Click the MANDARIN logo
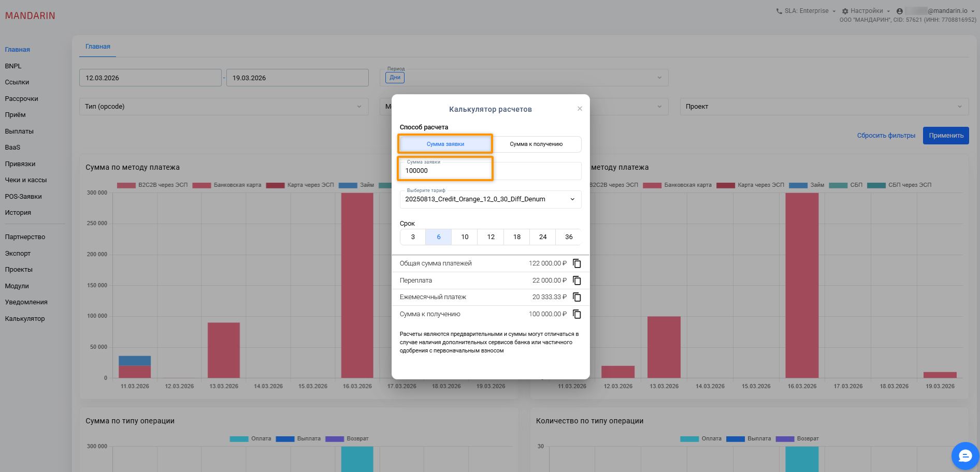Image resolution: width=980 pixels, height=472 pixels. pyautogui.click(x=30, y=16)
